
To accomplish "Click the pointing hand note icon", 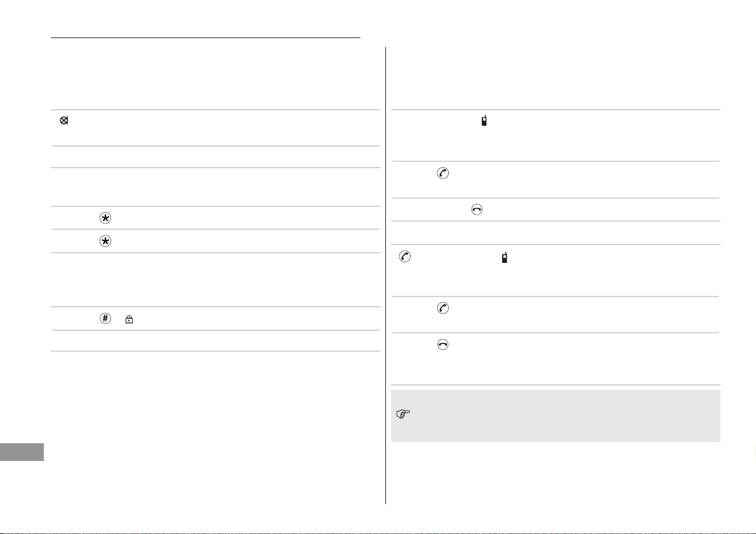I will 403,414.
